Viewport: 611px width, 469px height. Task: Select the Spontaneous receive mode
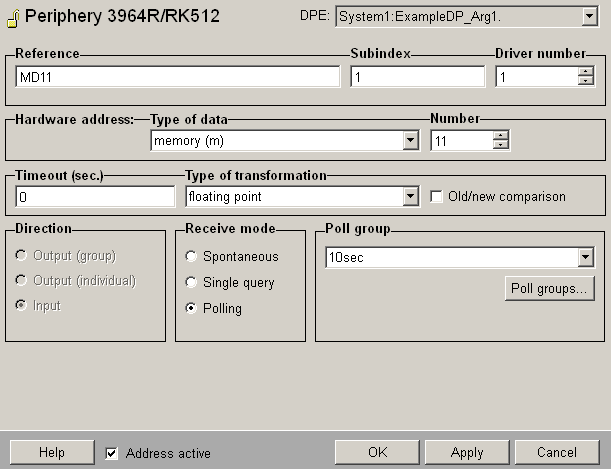click(191, 257)
